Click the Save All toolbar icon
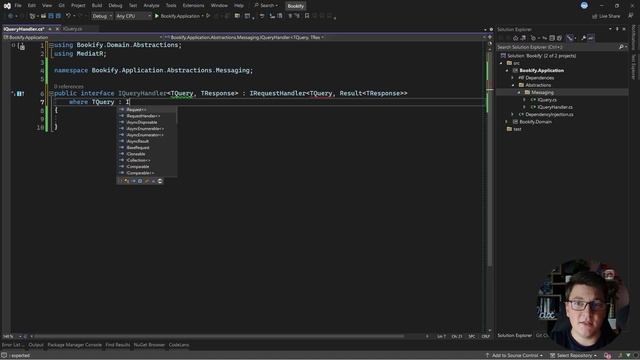 click(x=58, y=16)
